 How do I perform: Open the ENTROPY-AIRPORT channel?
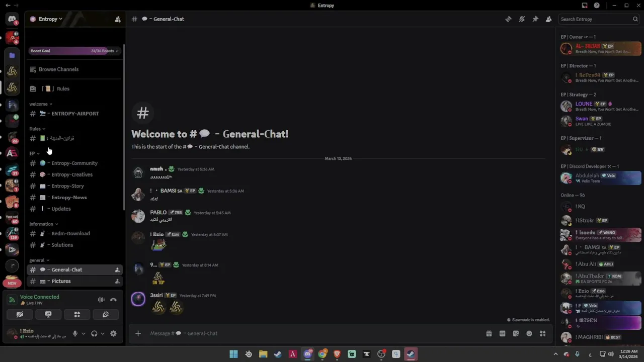(74, 114)
